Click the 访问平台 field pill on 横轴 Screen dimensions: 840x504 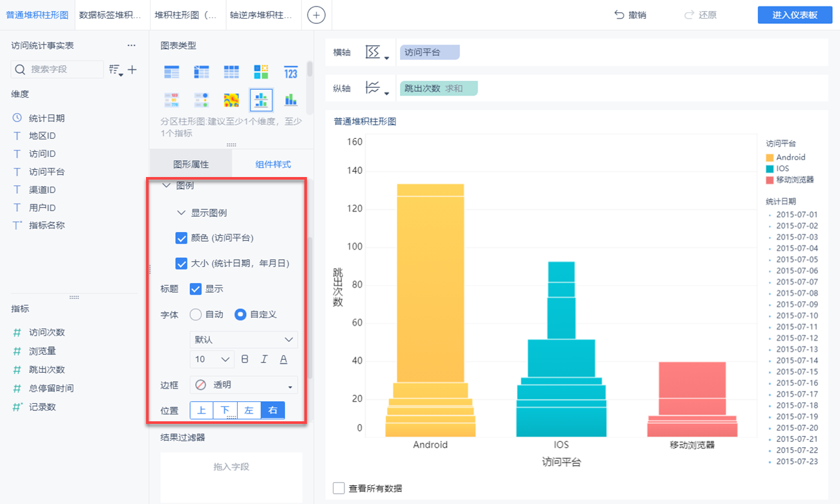430,52
